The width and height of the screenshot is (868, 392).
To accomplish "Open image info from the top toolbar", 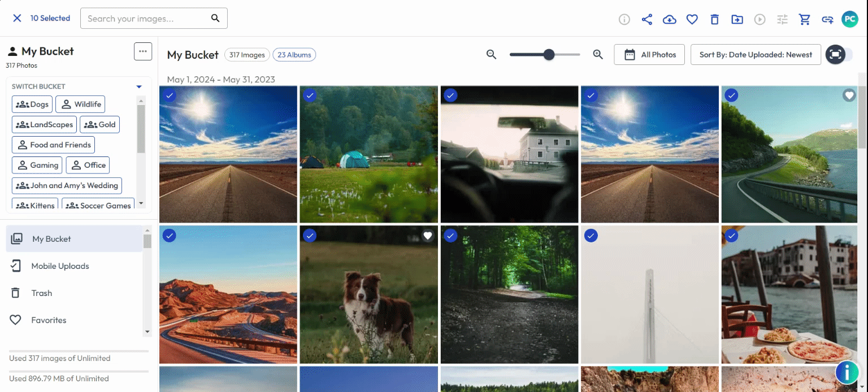I will 624,19.
